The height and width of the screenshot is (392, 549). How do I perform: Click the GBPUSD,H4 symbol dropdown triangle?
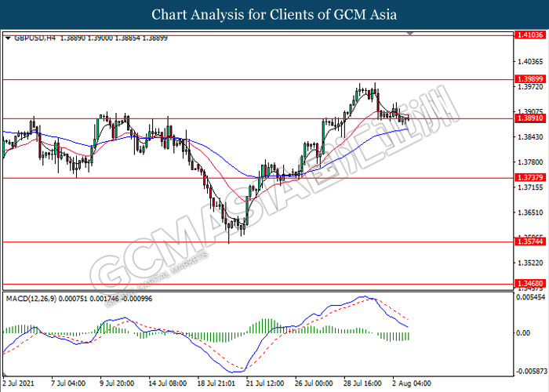(x=9, y=38)
